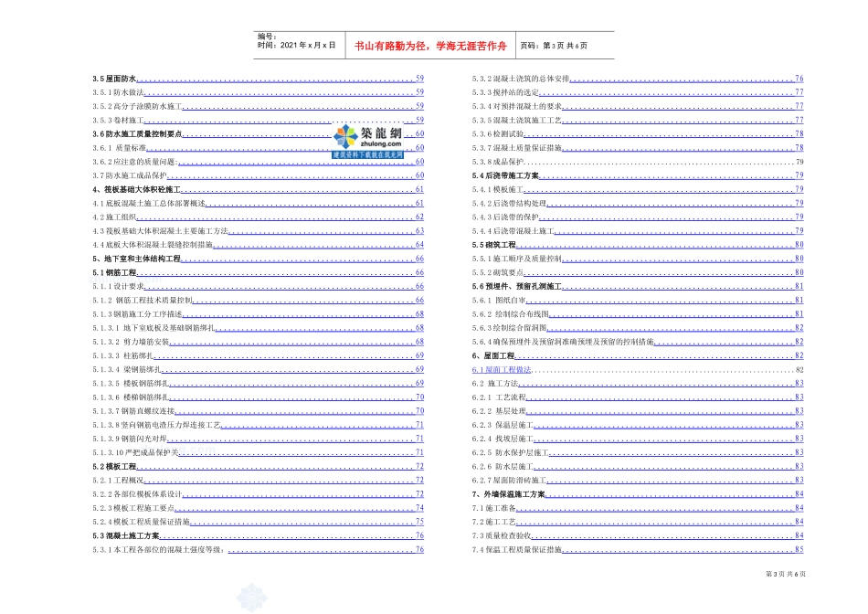Open '4.2 施工组织' entry
The image size is (868, 614).
(x=258, y=217)
